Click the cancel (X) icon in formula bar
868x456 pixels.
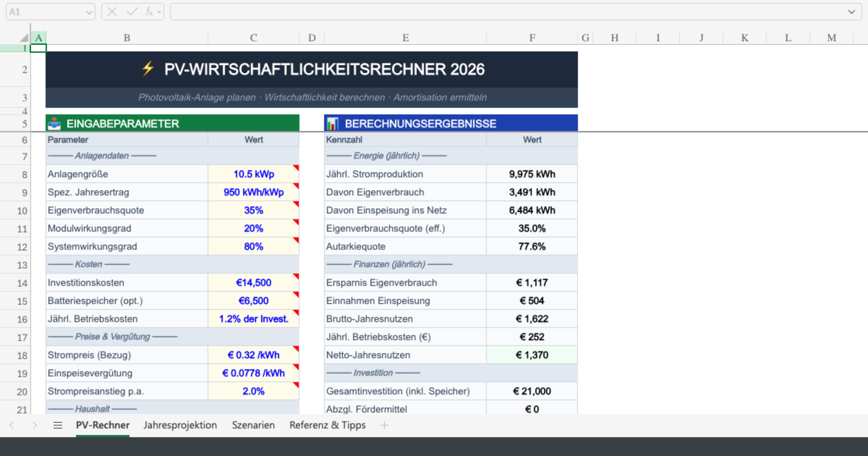(112, 12)
